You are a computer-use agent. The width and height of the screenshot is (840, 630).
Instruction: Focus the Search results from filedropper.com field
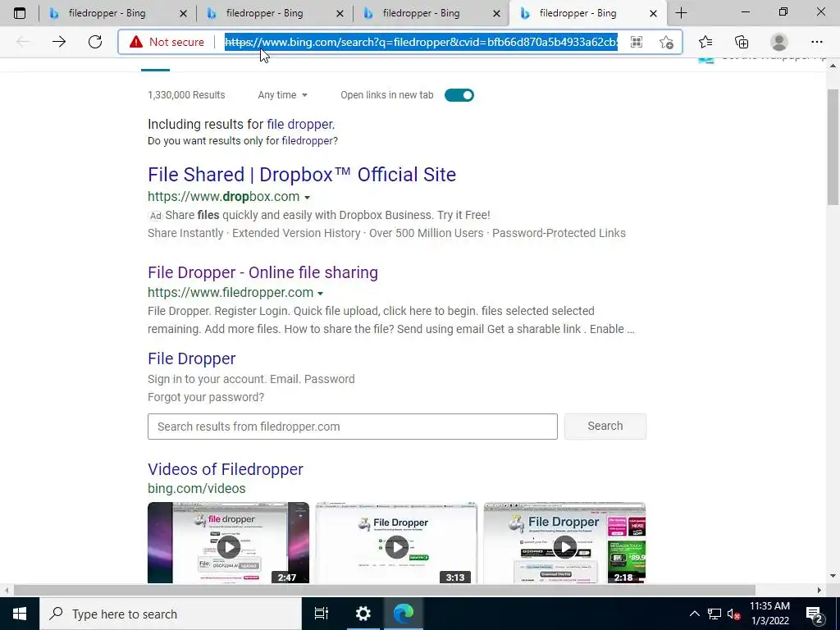click(353, 427)
